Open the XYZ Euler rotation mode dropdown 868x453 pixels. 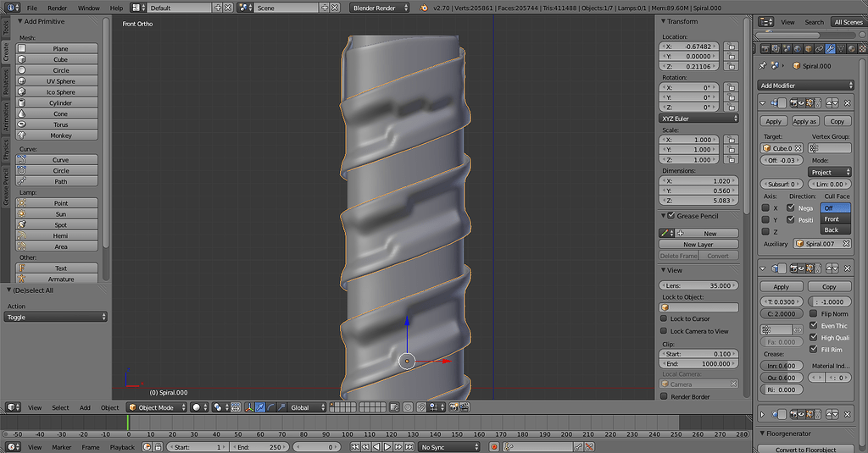pos(698,119)
